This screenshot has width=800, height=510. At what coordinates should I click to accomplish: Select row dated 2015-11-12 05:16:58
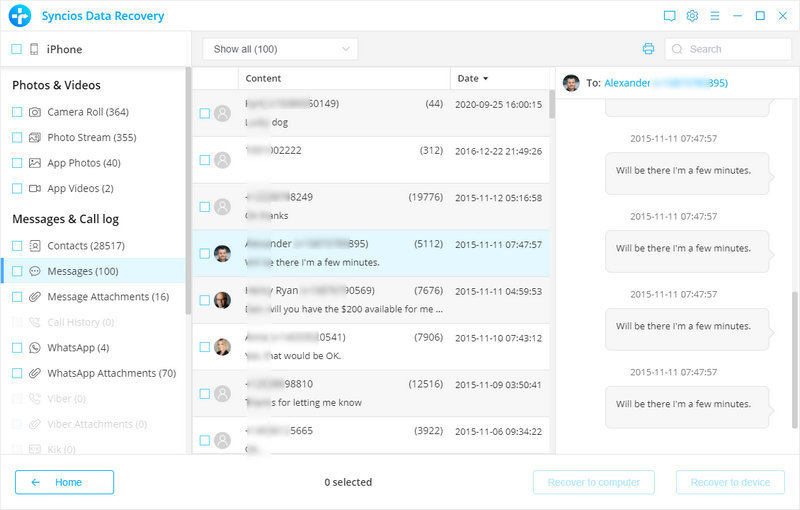tap(371, 207)
